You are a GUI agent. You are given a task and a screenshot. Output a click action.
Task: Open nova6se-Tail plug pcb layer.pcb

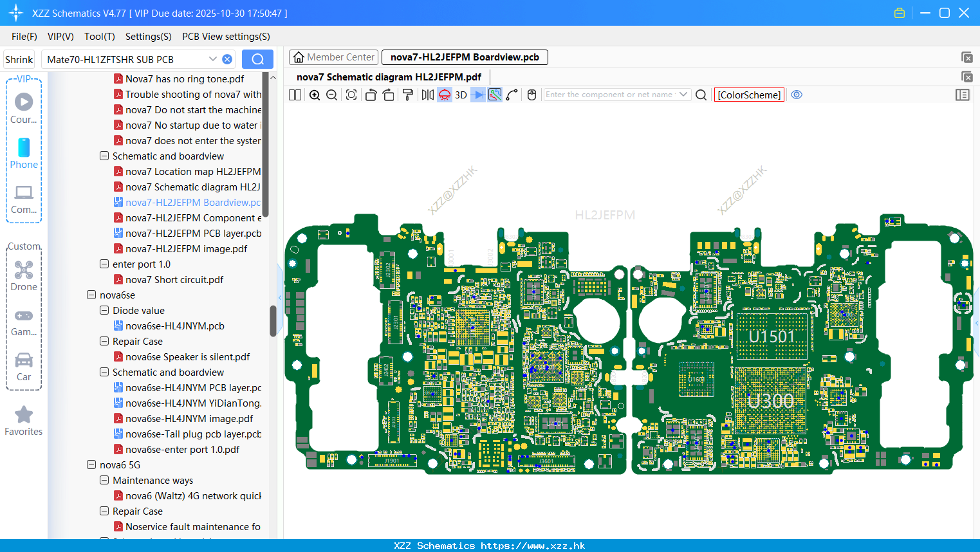[187, 434]
